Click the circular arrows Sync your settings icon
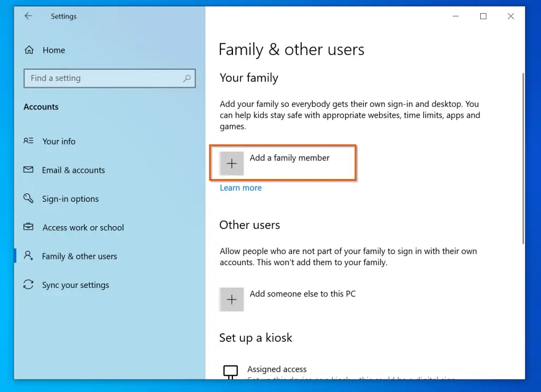The height and width of the screenshot is (392, 541). [29, 285]
